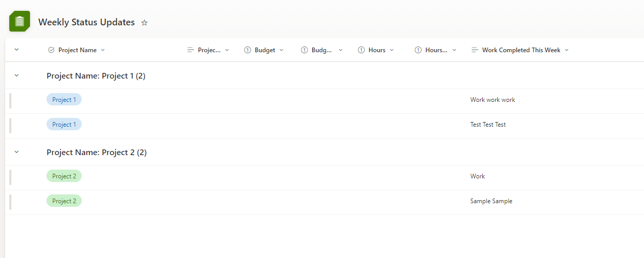Select the Project 2 pill in Sample Sample row
This screenshot has height=258, width=644.
point(64,201)
